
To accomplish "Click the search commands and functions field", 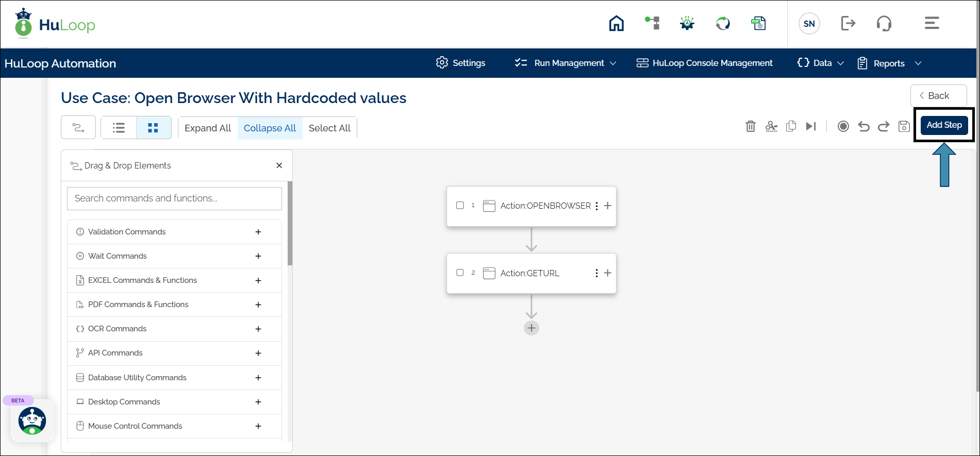I will click(174, 198).
